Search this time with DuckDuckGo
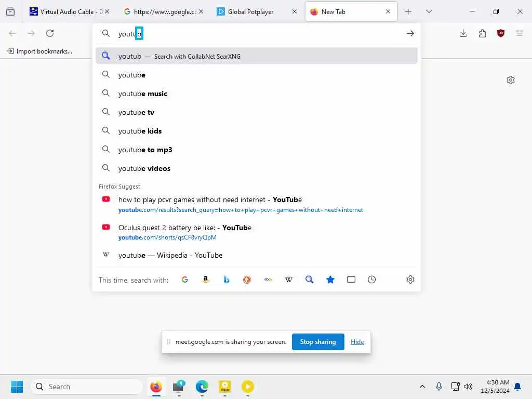 point(247,280)
